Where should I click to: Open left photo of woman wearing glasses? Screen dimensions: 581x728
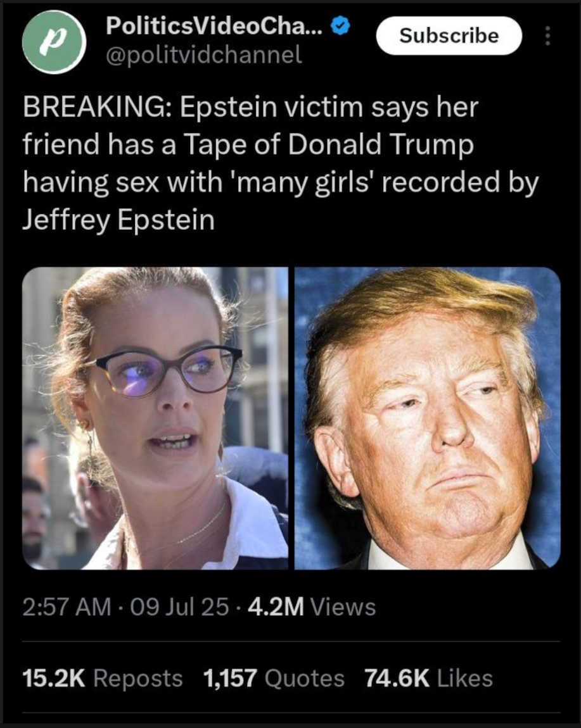click(155, 418)
